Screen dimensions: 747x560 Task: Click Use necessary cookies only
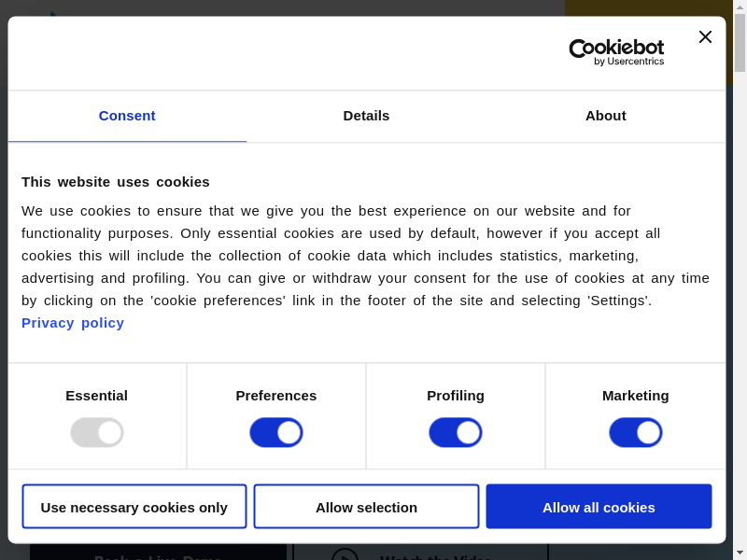point(134,507)
